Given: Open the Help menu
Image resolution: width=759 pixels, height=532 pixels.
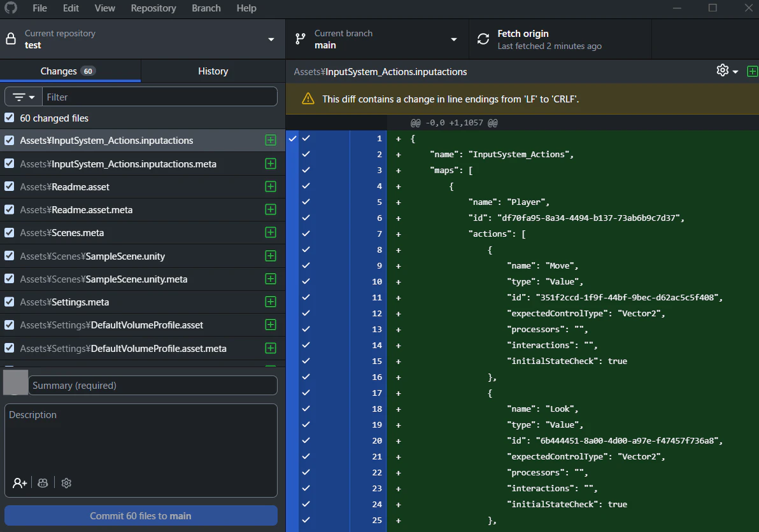Looking at the screenshot, I should click(246, 8).
